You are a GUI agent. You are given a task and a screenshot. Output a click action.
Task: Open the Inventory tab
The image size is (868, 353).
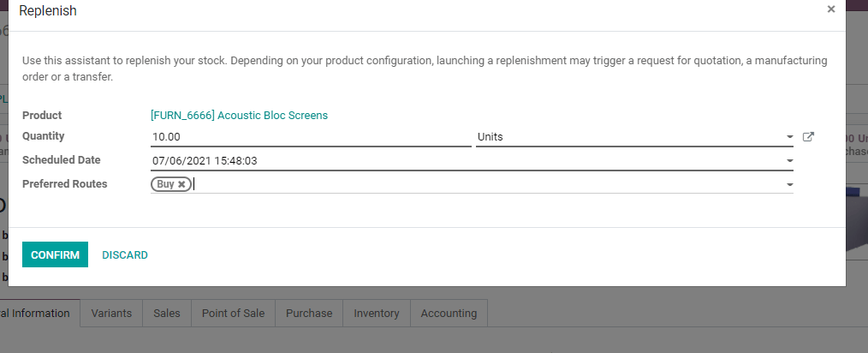[377, 314]
